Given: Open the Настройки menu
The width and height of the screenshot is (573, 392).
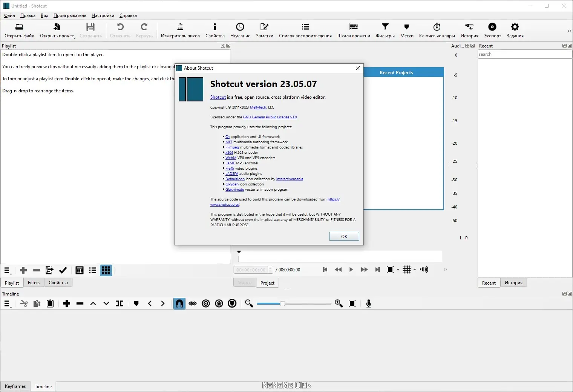Looking at the screenshot, I should click(103, 15).
